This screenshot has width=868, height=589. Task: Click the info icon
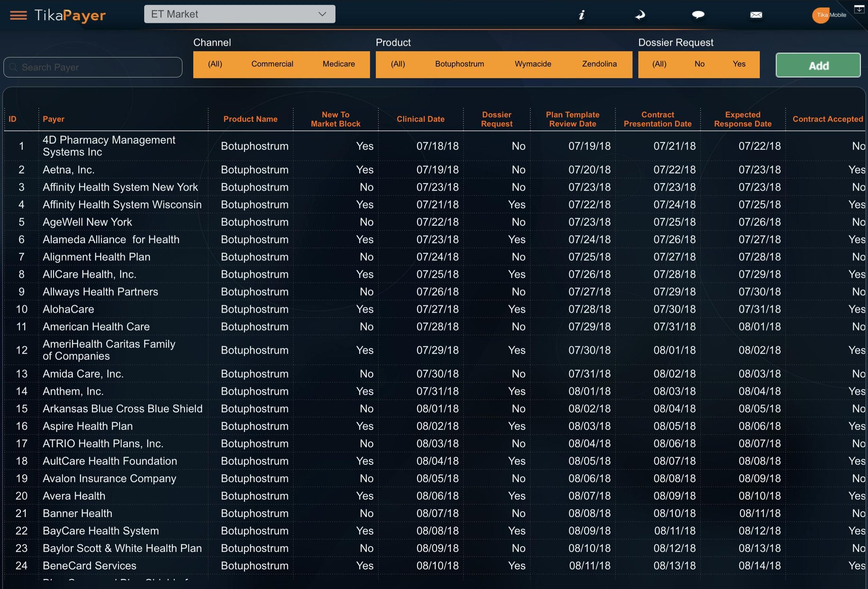[582, 15]
